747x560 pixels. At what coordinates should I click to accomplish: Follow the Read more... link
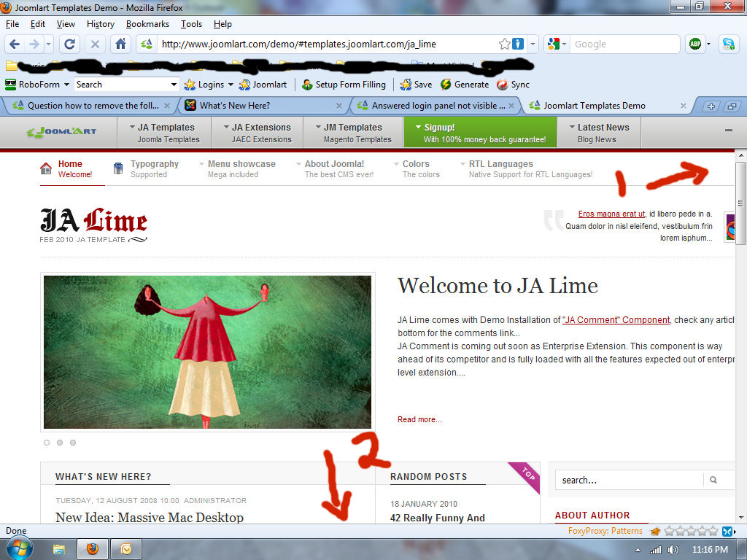pos(419,419)
